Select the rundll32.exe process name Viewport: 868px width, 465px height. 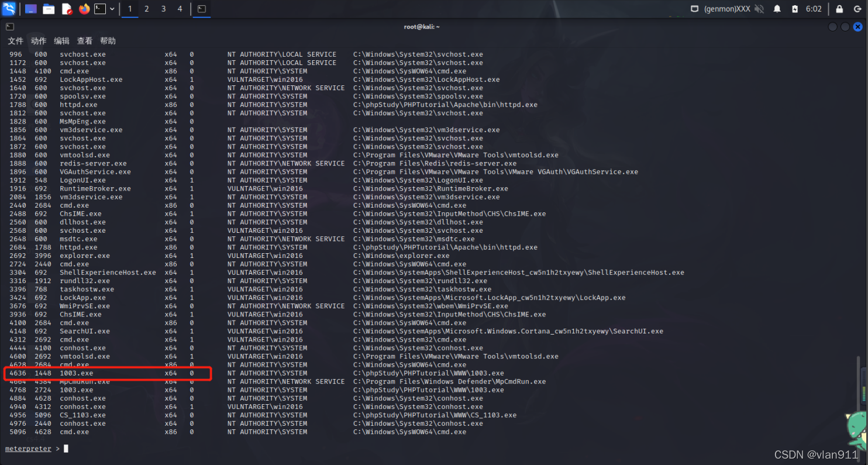[x=85, y=281]
